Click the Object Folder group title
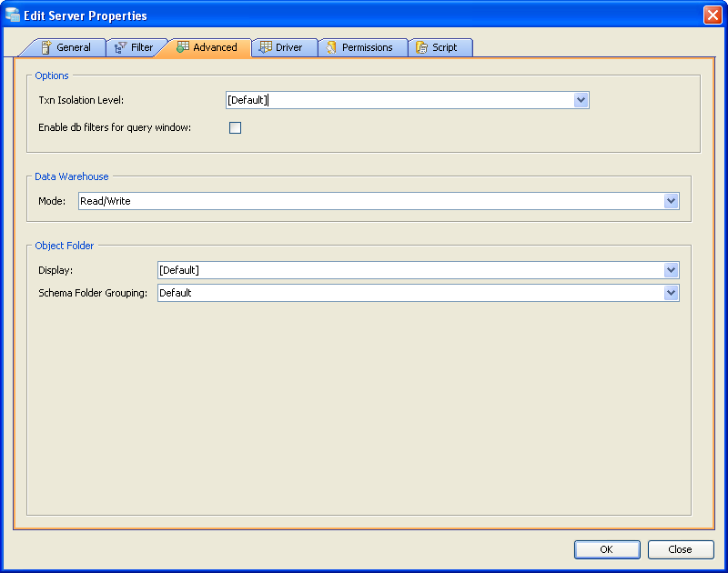Screen dimensions: 728x573 (64, 246)
